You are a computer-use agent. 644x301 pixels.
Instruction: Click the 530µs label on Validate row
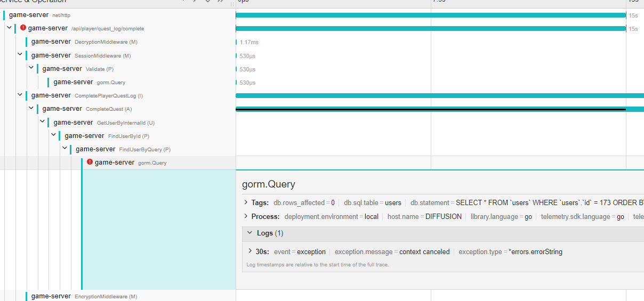click(x=247, y=69)
